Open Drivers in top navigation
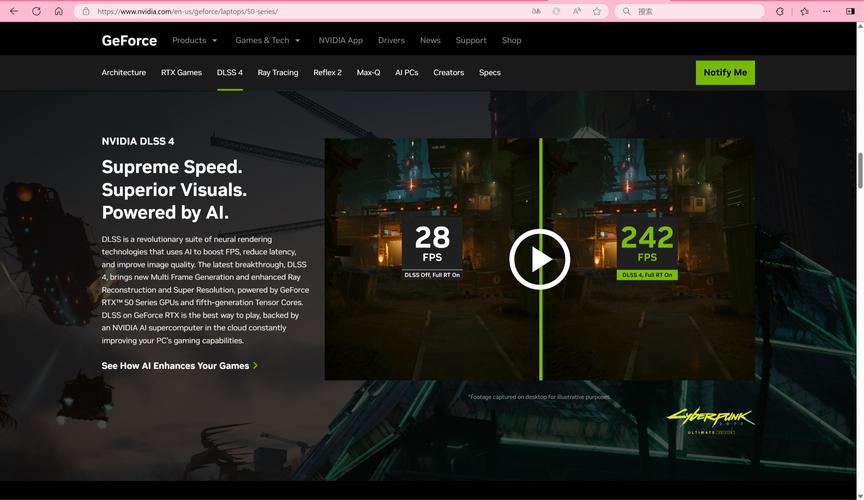 point(391,40)
